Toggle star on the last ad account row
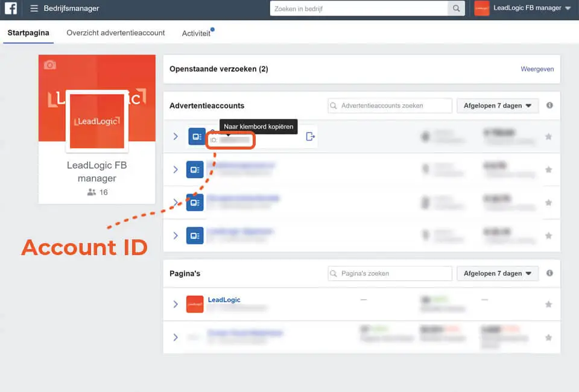This screenshot has width=579, height=392. [548, 235]
